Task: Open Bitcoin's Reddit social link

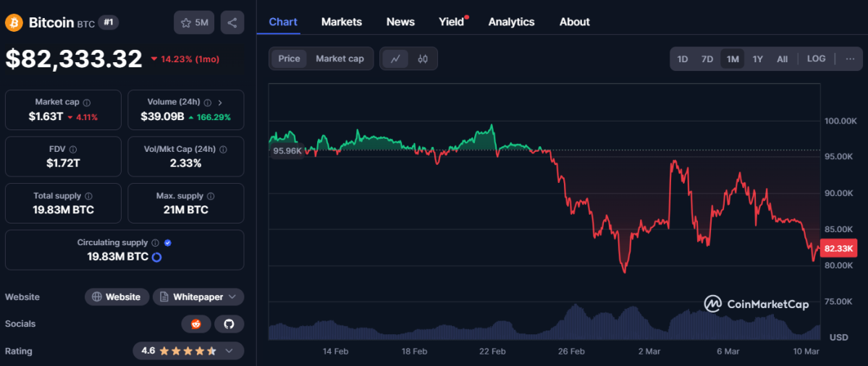Action: click(x=195, y=324)
